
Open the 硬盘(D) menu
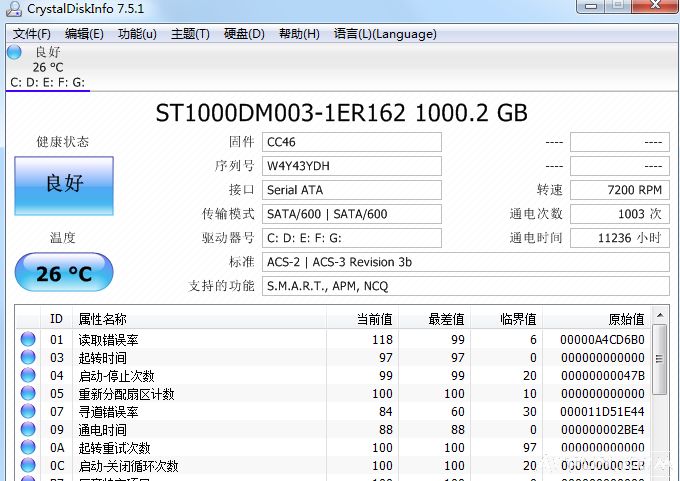(244, 33)
